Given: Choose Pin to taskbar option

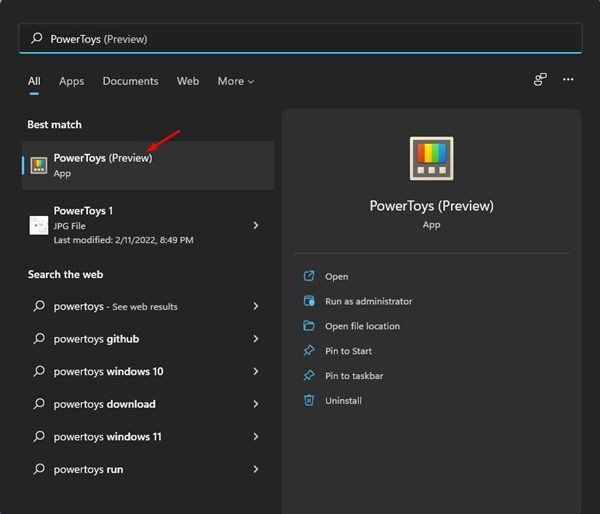Looking at the screenshot, I should [354, 376].
